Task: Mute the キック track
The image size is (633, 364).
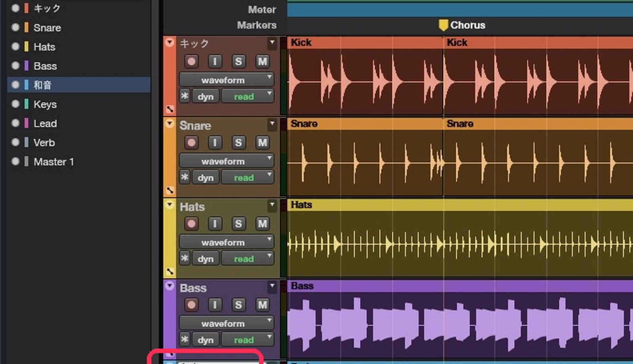Action: pyautogui.click(x=262, y=61)
